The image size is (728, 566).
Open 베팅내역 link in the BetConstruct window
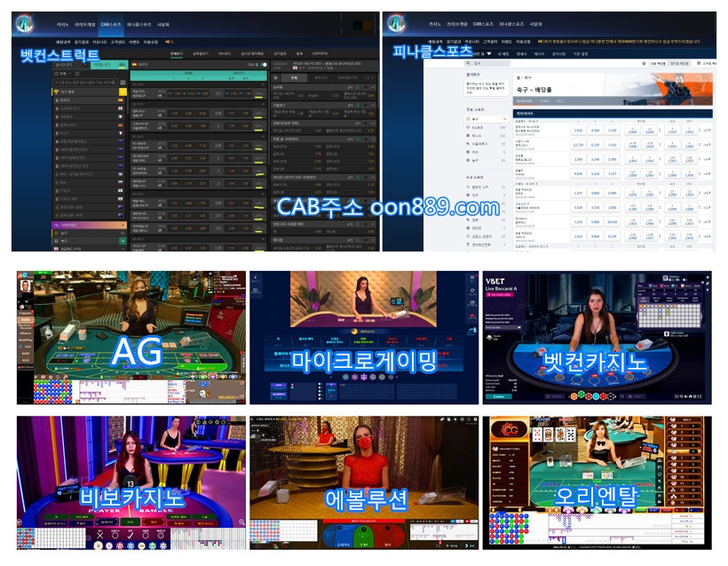point(63,42)
